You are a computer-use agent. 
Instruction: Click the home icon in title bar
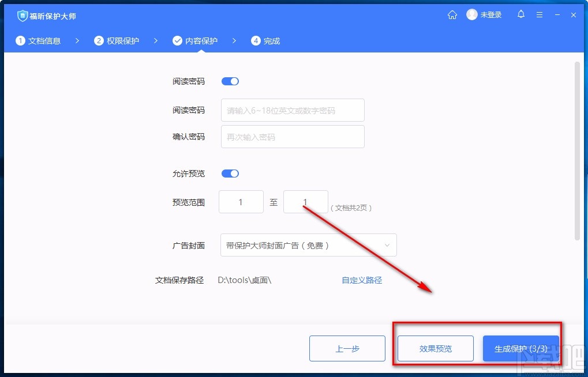[x=452, y=15]
